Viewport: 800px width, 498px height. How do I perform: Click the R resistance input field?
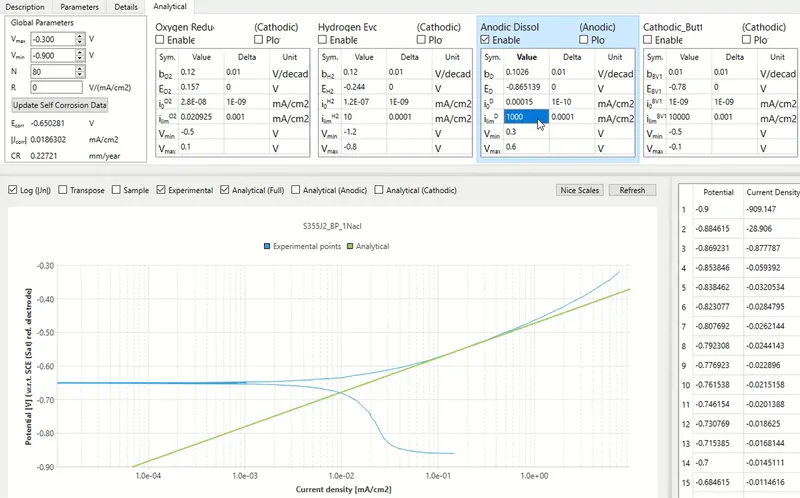coord(57,87)
